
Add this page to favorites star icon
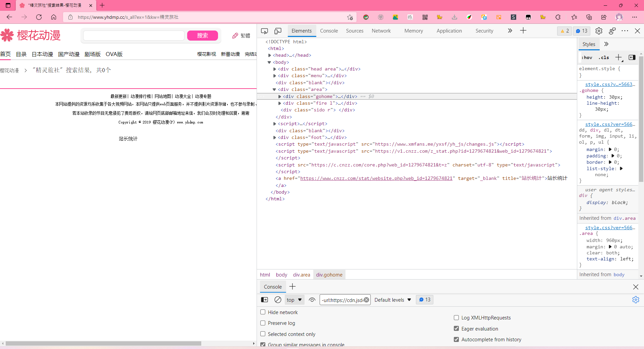[x=350, y=17]
